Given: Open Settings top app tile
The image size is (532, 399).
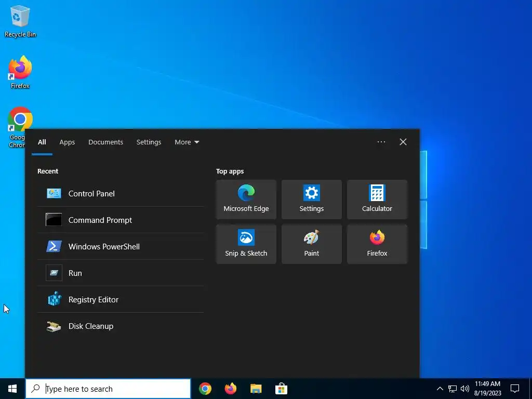Looking at the screenshot, I should (x=312, y=199).
